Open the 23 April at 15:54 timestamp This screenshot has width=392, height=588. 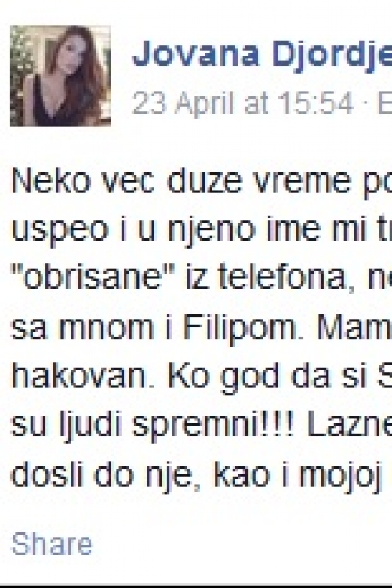click(244, 103)
